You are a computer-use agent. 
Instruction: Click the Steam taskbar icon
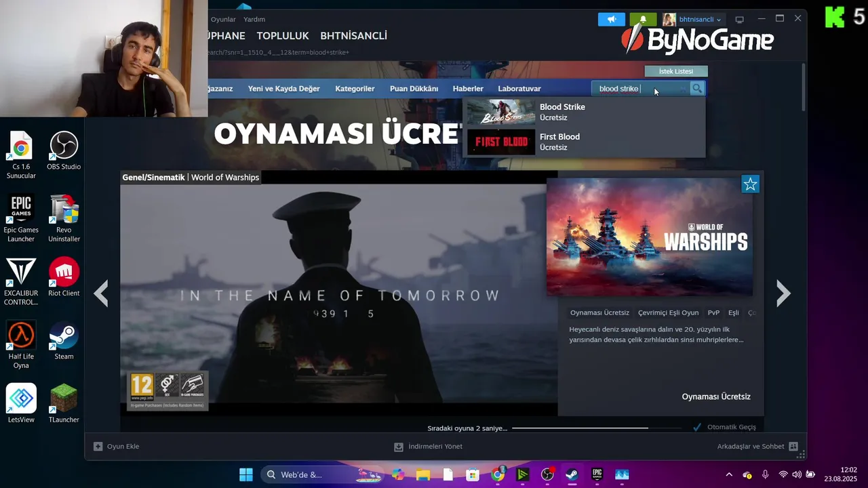pyautogui.click(x=572, y=474)
